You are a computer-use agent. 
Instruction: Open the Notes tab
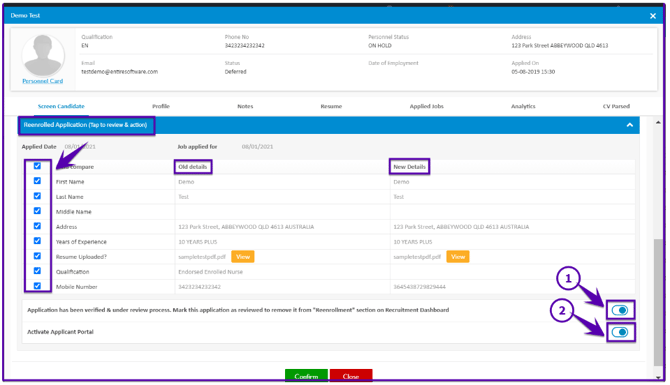pyautogui.click(x=245, y=106)
